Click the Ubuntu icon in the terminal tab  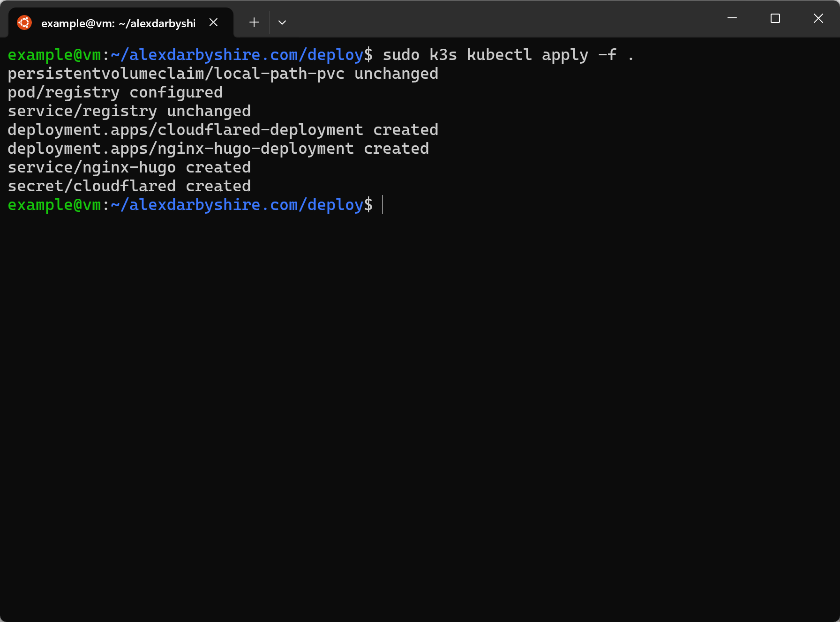pyautogui.click(x=24, y=22)
